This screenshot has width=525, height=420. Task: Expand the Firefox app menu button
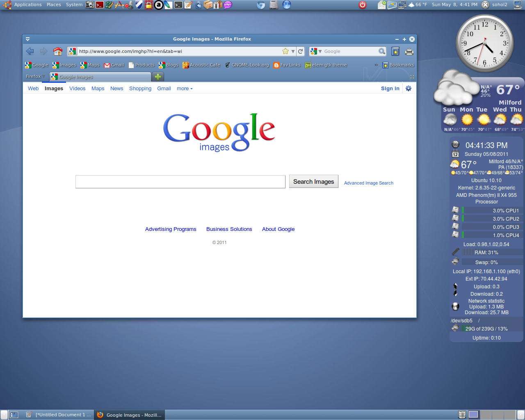(35, 77)
